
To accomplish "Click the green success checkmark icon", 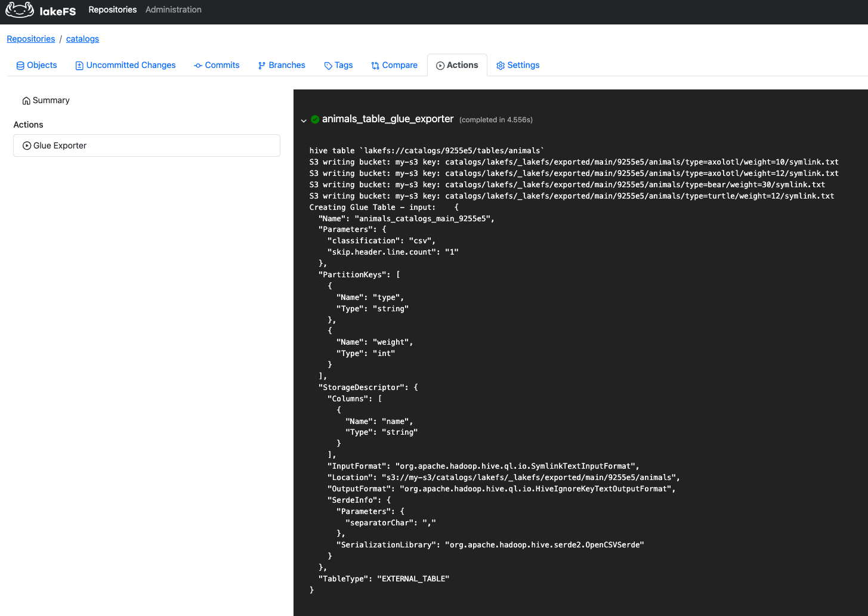I will coord(315,119).
